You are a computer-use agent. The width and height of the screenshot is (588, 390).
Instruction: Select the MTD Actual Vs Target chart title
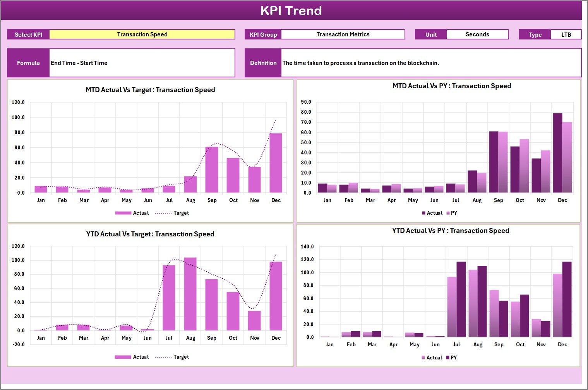pos(151,89)
